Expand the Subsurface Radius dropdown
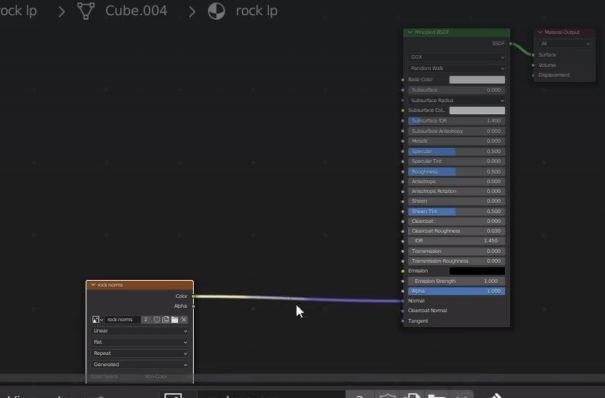605x398 pixels. point(456,100)
